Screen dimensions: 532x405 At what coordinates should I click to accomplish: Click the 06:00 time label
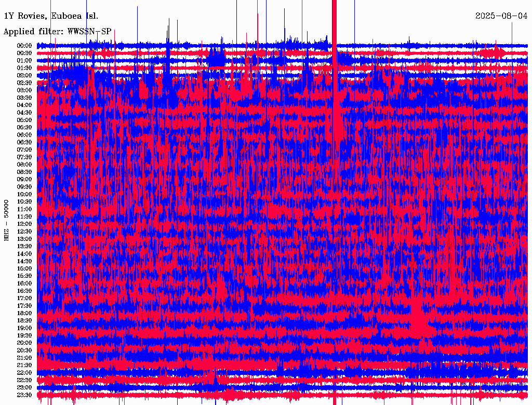point(24,134)
